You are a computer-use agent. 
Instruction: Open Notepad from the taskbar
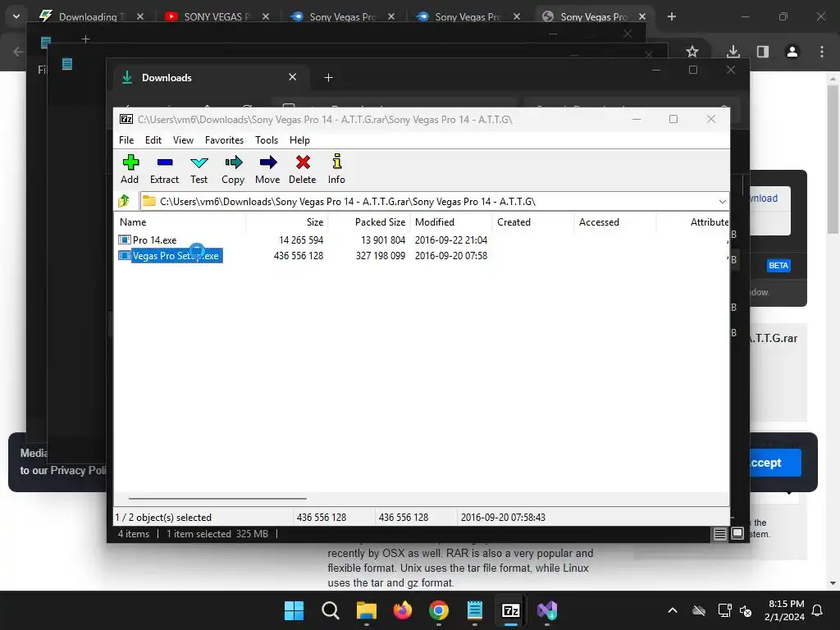(475, 610)
